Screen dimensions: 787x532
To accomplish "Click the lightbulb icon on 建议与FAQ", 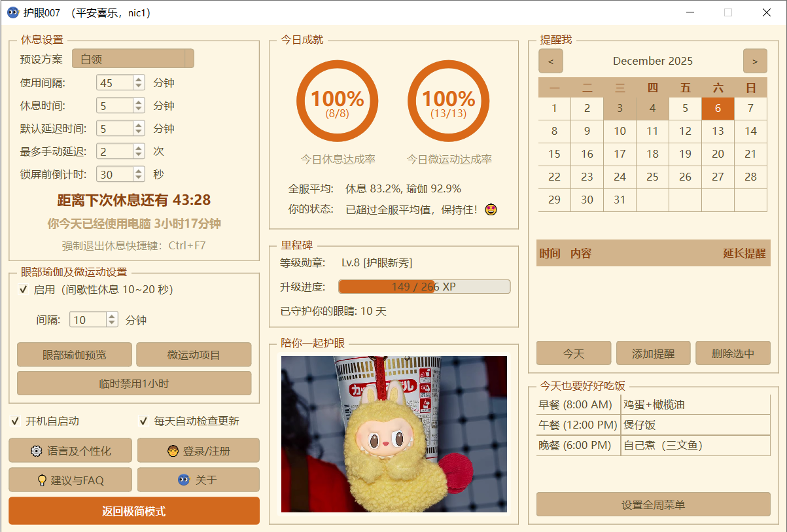I will pos(42,480).
